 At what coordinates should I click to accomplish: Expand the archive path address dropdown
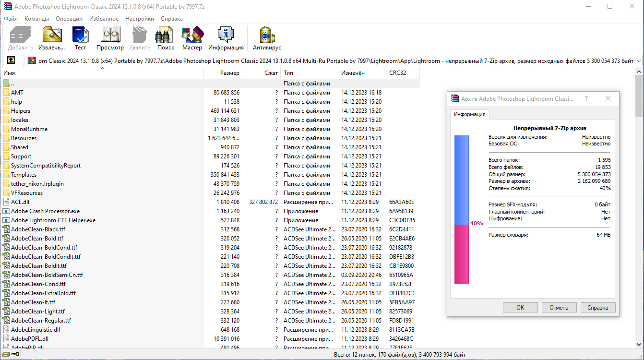point(638,61)
